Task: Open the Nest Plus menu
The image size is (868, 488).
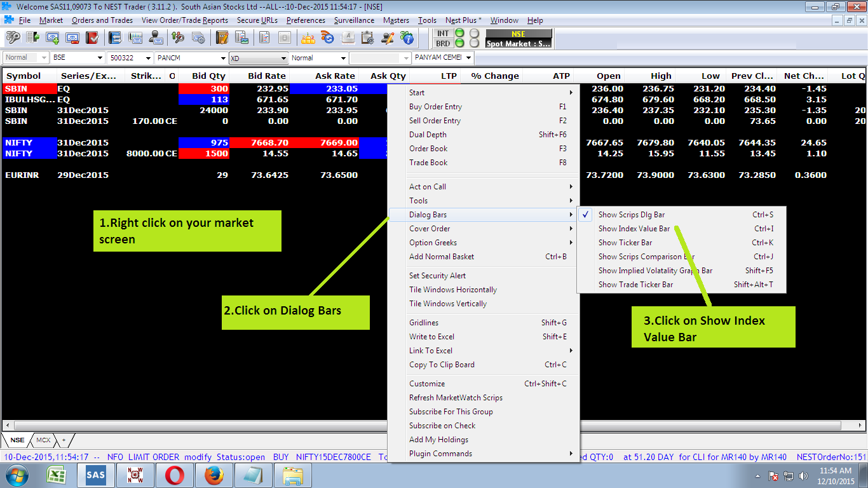Action: pos(463,20)
